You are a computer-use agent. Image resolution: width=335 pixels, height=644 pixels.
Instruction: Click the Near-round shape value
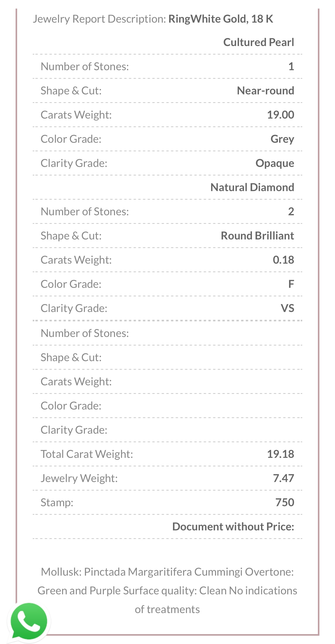[x=265, y=91]
